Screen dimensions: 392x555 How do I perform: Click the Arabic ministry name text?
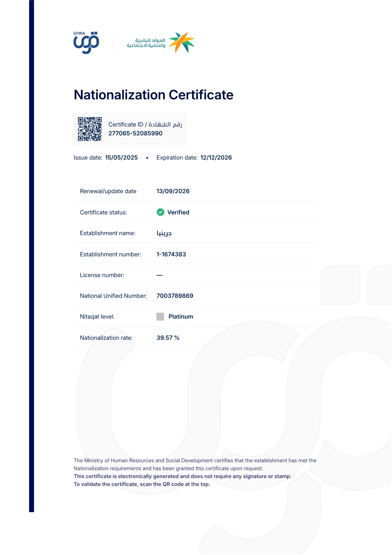click(146, 43)
